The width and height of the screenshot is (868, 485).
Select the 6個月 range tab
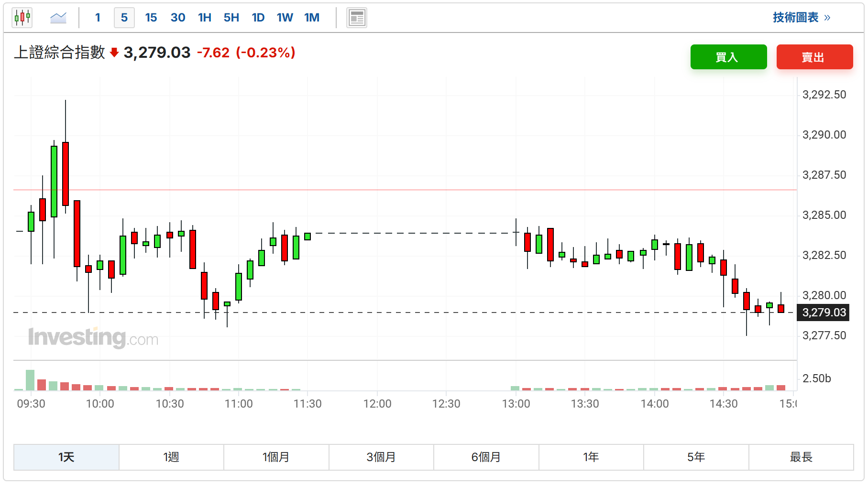click(486, 457)
